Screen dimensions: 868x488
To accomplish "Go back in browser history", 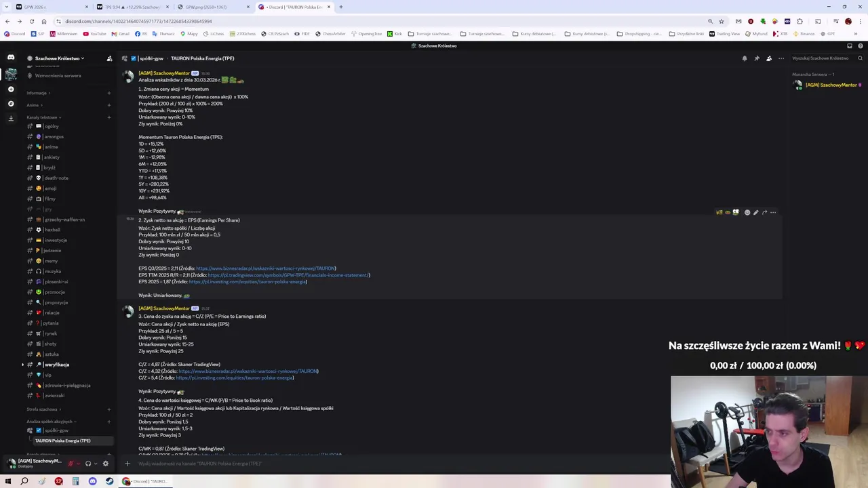I will (7, 21).
